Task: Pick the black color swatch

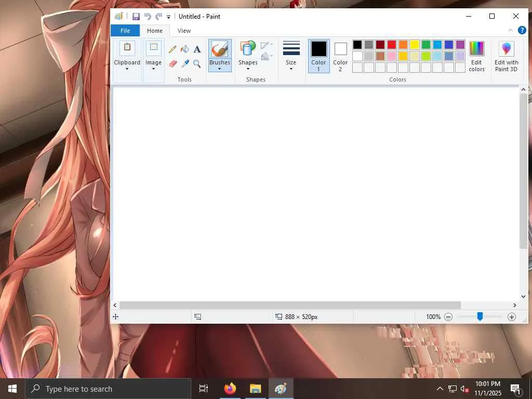Action: coord(357,45)
